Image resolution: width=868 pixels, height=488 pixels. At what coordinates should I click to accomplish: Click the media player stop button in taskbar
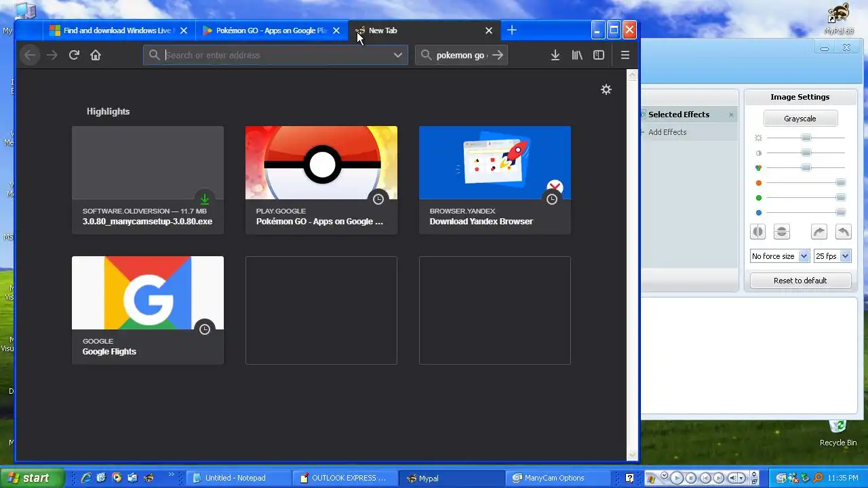pyautogui.click(x=691, y=479)
